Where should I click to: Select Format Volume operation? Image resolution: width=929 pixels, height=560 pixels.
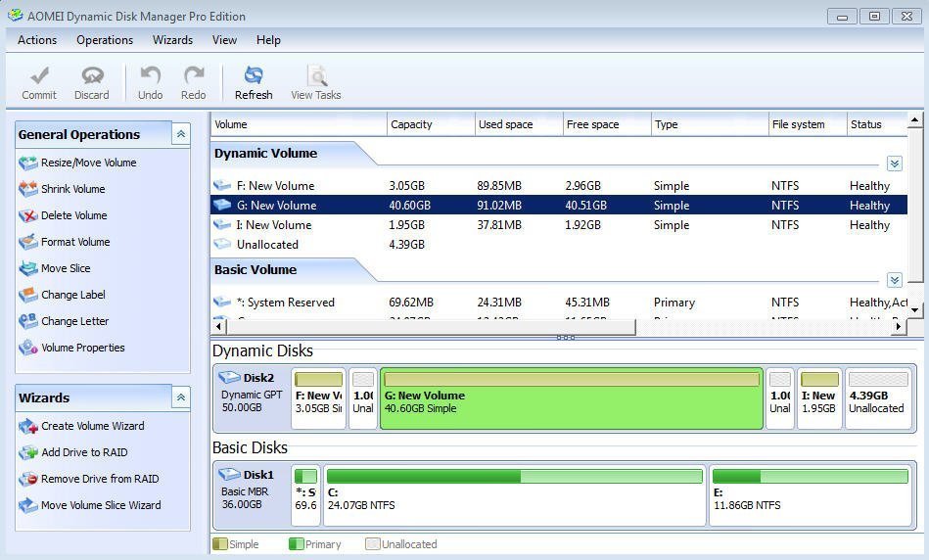tap(64, 242)
